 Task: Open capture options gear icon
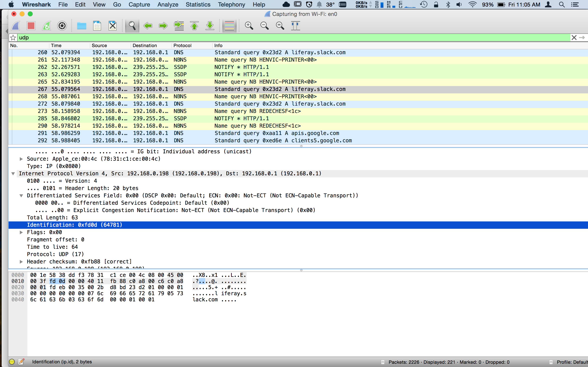[62, 26]
